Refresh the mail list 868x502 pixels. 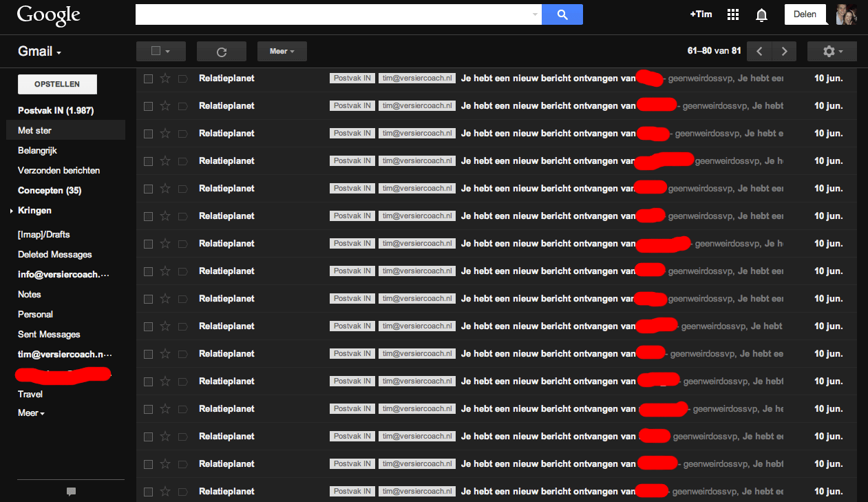222,52
